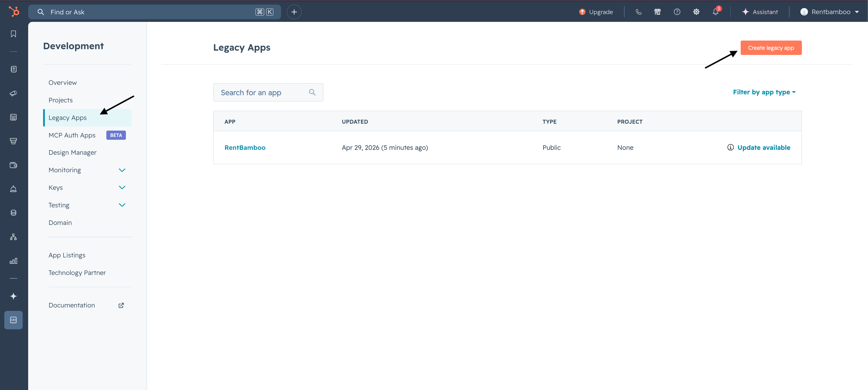Open the RentBamboo app link
Viewport: 868px width, 390px height.
245,148
